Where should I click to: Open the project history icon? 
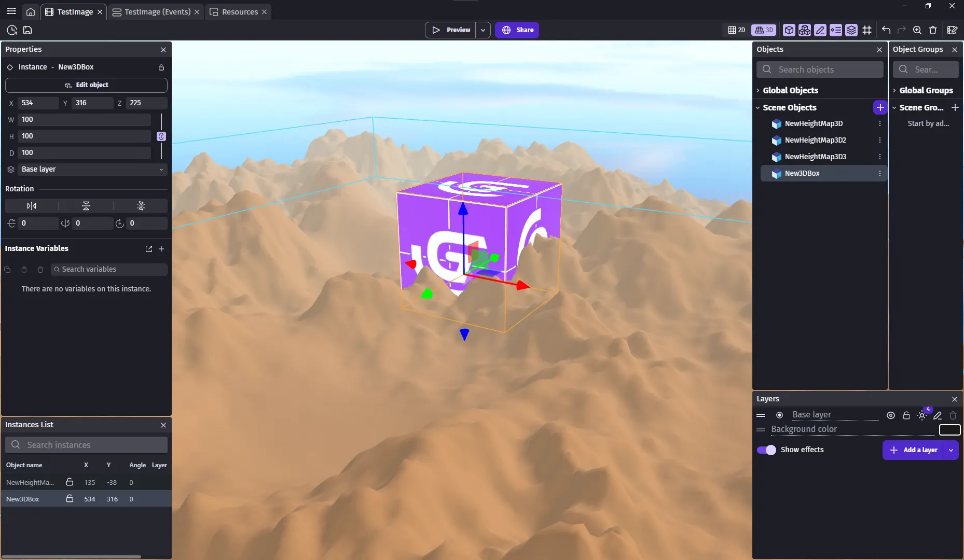(12, 30)
